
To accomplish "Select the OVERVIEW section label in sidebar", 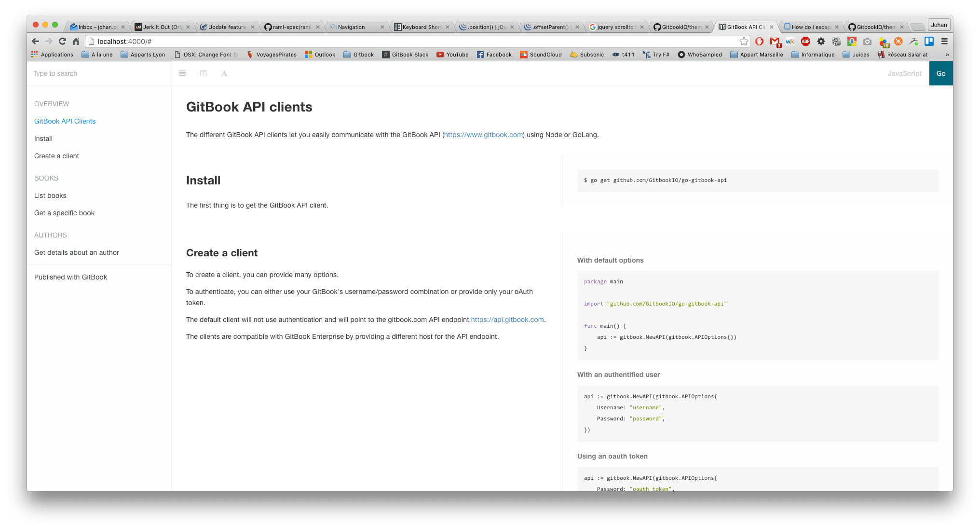I will tap(52, 103).
